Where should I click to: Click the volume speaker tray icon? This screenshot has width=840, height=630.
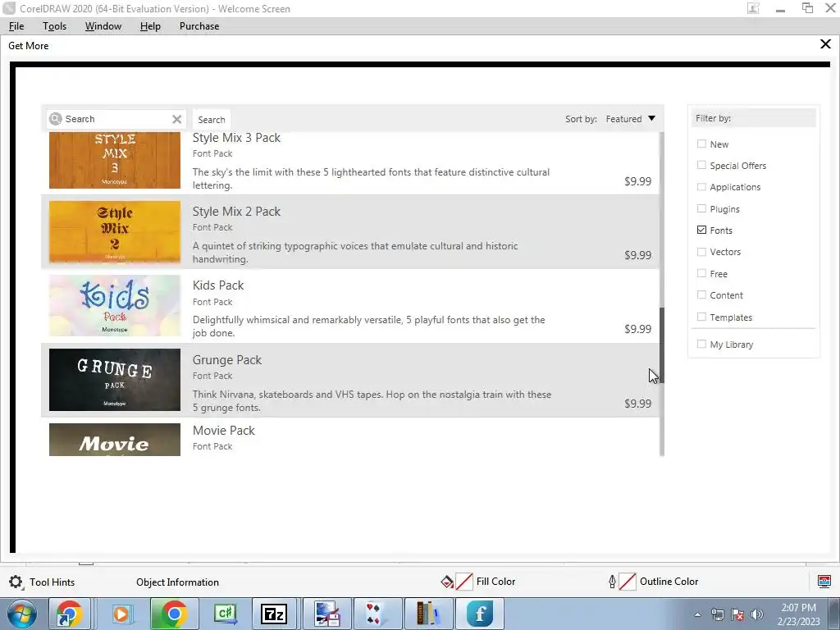tap(757, 614)
